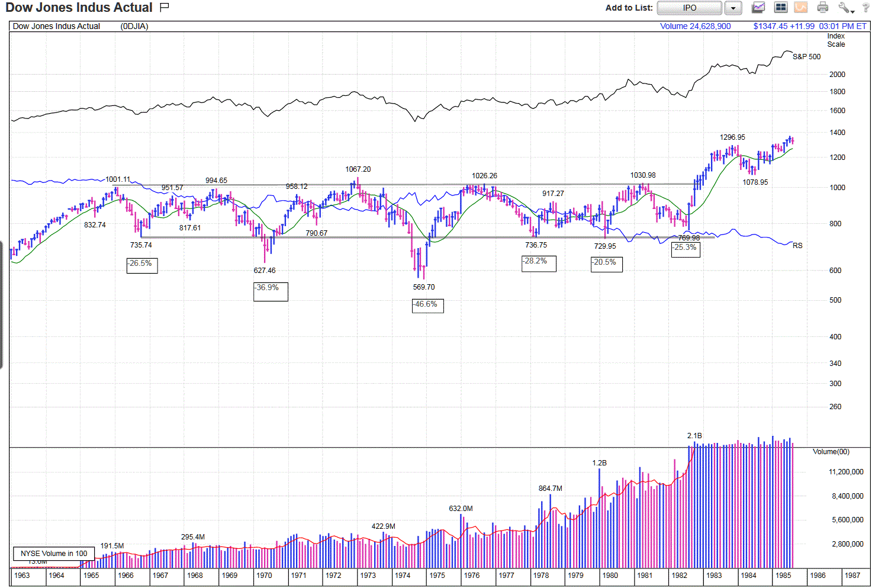872x588 pixels.
Task: Click the 994.65 price label
Action: coord(216,181)
